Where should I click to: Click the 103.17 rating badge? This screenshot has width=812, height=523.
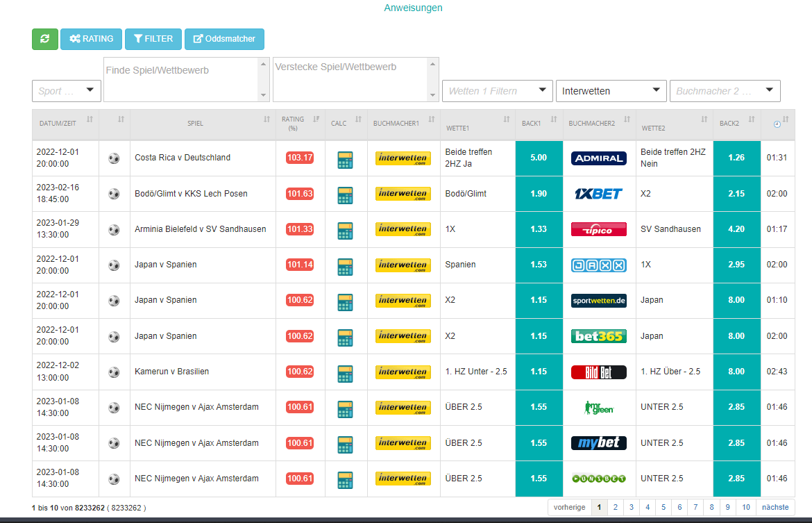coord(300,158)
